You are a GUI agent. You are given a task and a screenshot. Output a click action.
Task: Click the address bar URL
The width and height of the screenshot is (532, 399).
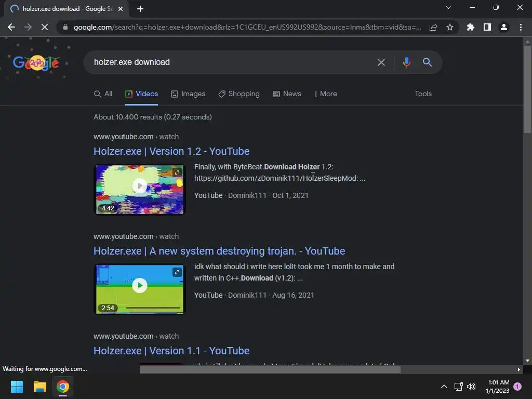click(247, 27)
